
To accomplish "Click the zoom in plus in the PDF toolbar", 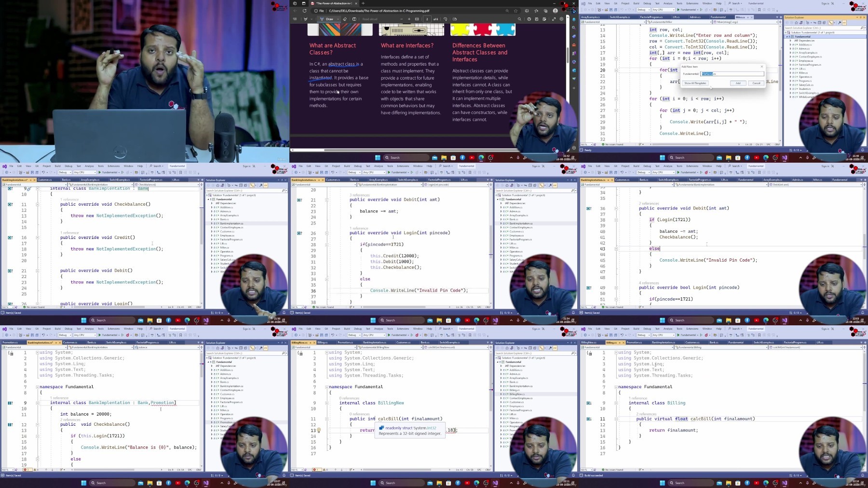I will (409, 19).
